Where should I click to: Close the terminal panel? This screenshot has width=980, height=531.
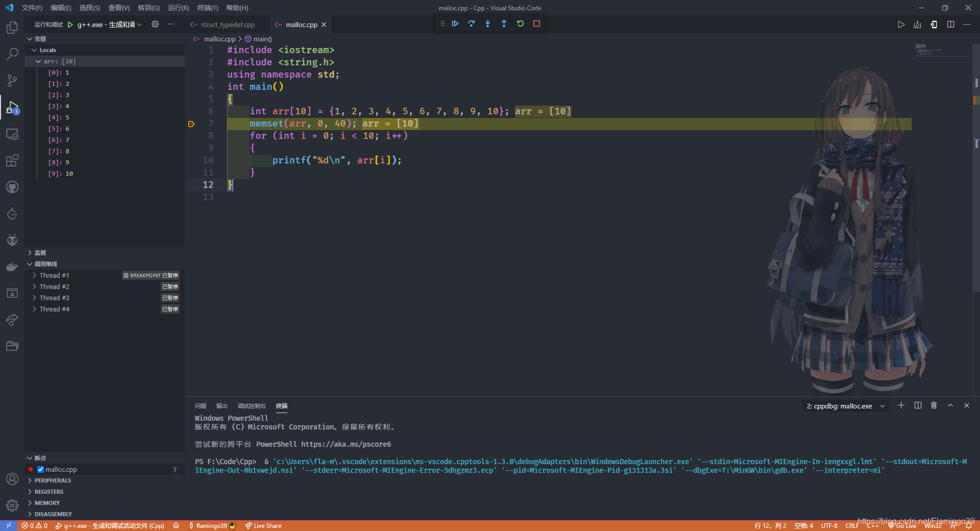click(x=967, y=405)
